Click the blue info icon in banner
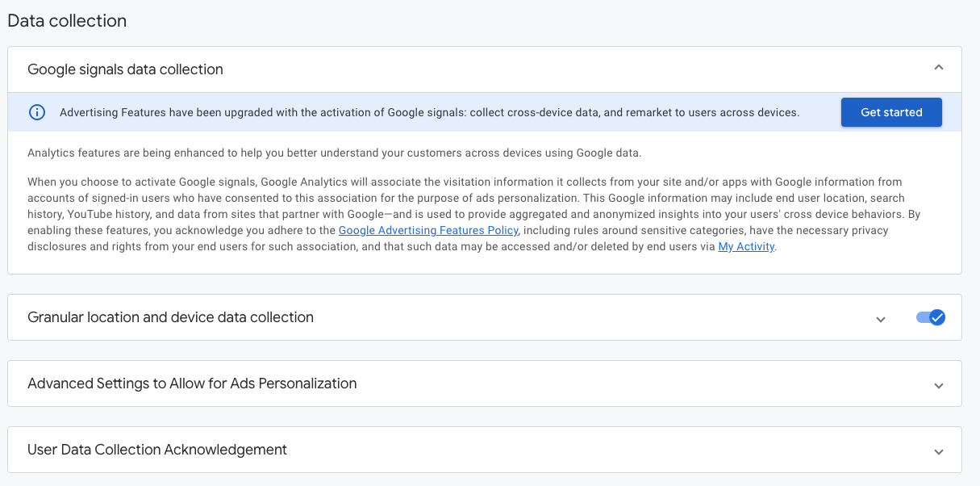980x486 pixels. (x=37, y=112)
